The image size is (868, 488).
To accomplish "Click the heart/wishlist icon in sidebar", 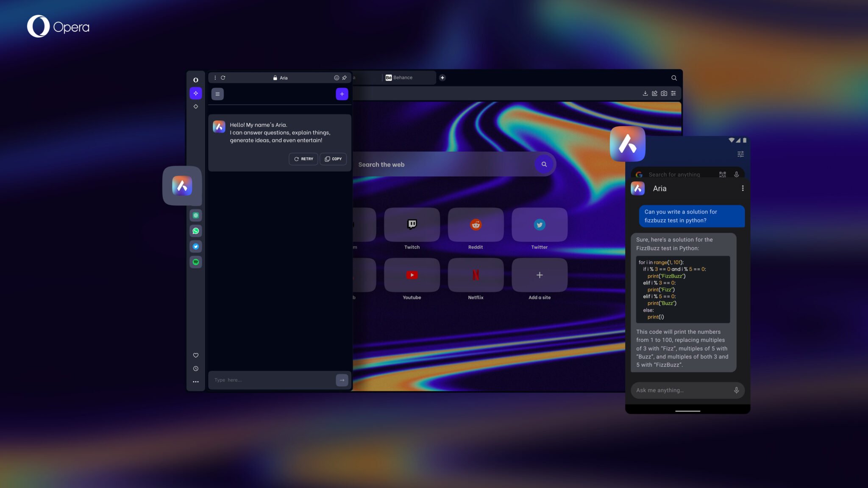I will (x=195, y=355).
